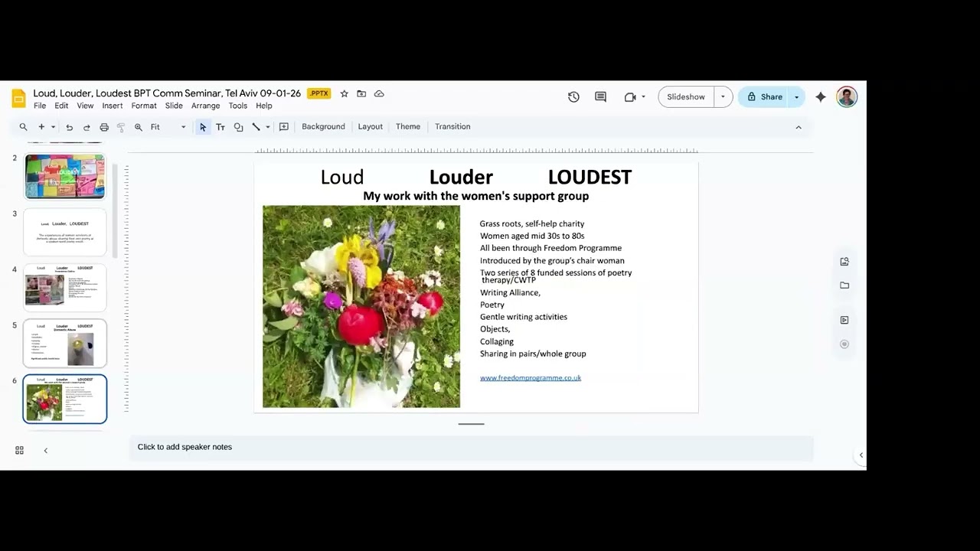The width and height of the screenshot is (980, 551).
Task: Search the menus magnifier icon
Action: click(23, 127)
